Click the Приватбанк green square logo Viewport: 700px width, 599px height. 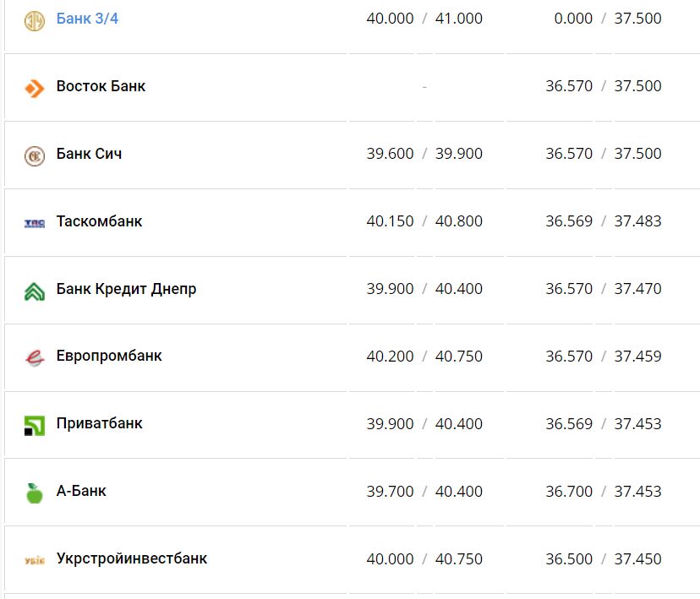coord(34,425)
